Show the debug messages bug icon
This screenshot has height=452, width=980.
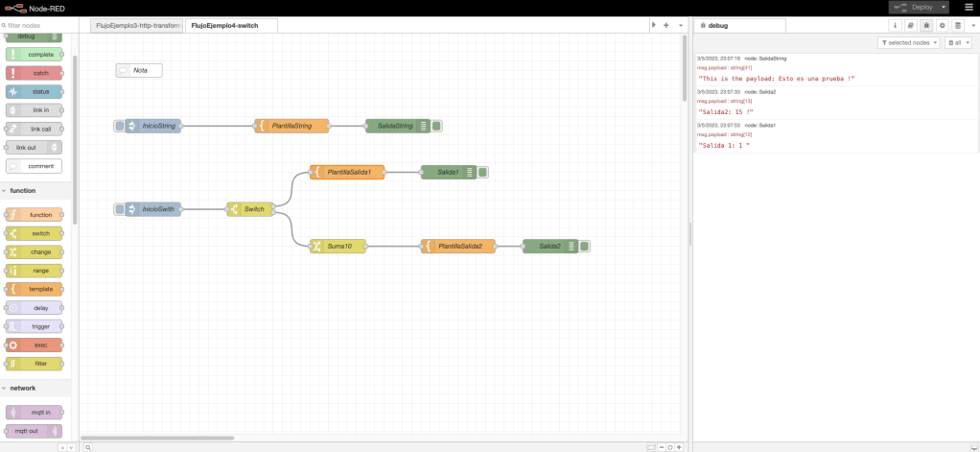click(x=926, y=25)
